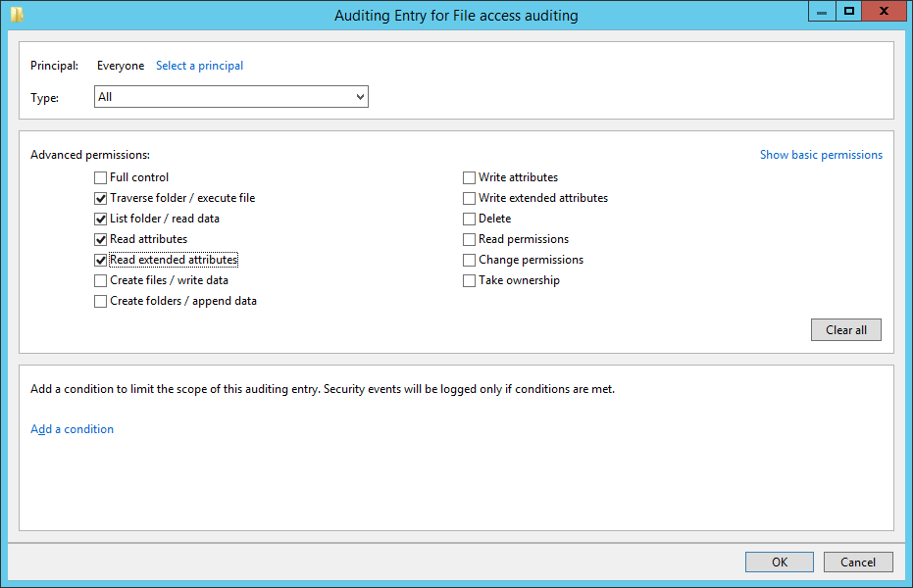Check Create folders / append data
The height and width of the screenshot is (588, 913).
[100, 301]
